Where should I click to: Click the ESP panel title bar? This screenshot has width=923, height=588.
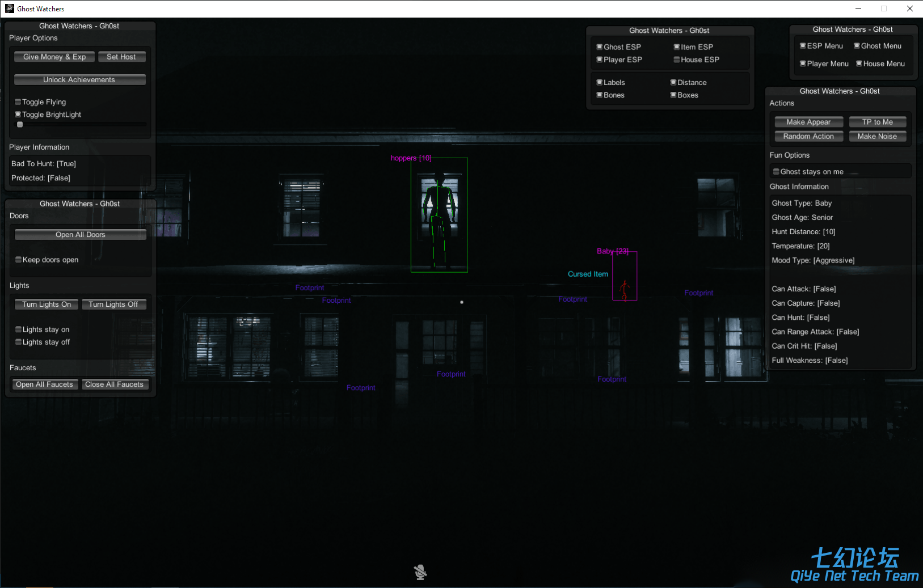click(669, 31)
